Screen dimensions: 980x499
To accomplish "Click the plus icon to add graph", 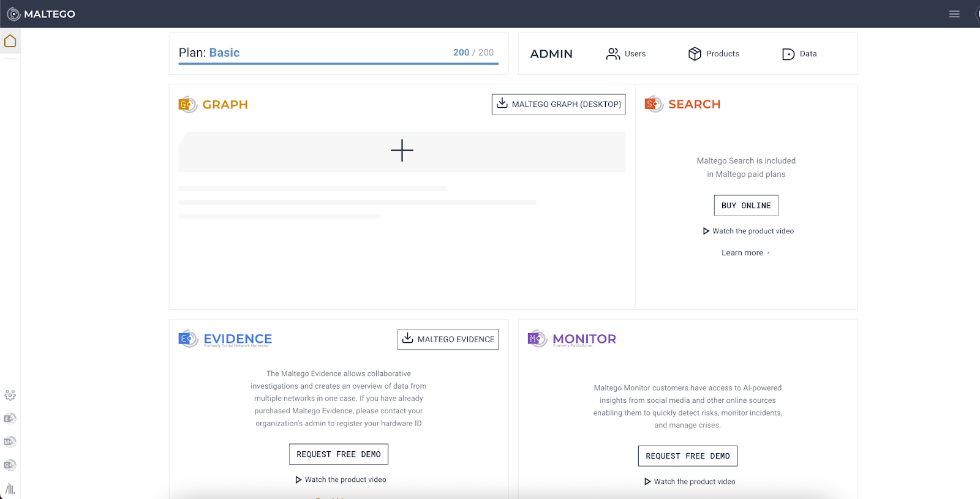I will (402, 150).
